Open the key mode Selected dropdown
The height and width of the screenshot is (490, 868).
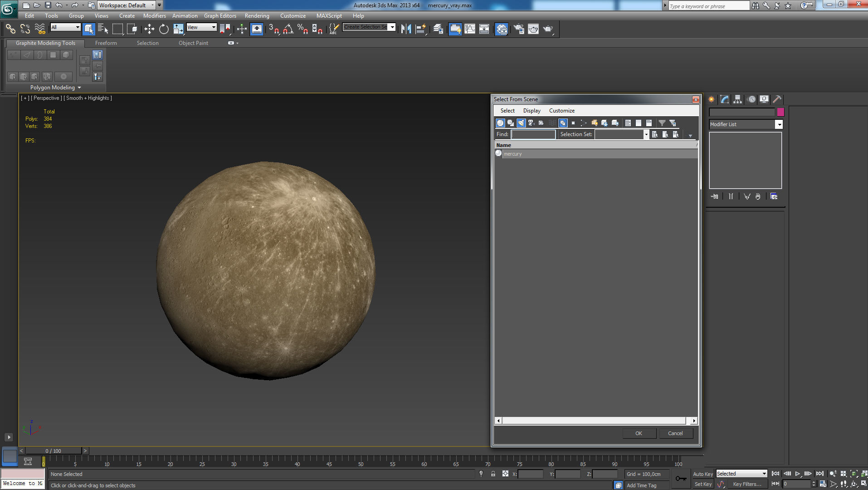click(x=741, y=474)
